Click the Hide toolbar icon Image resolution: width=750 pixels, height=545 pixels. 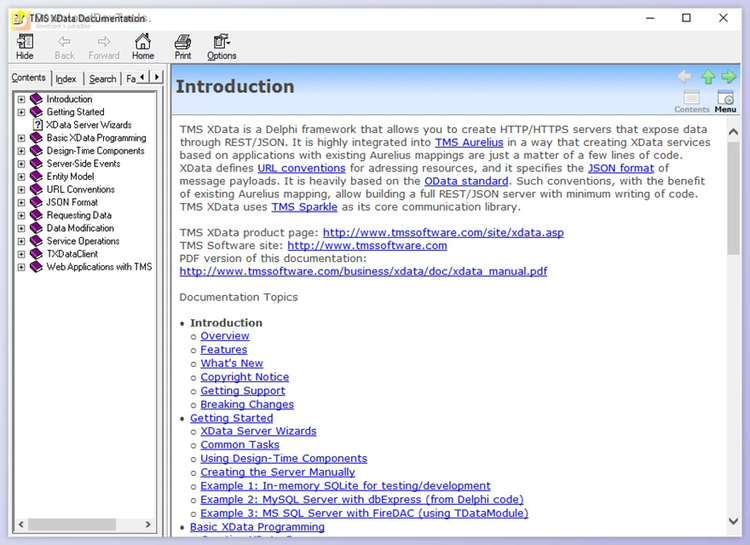coord(24,47)
